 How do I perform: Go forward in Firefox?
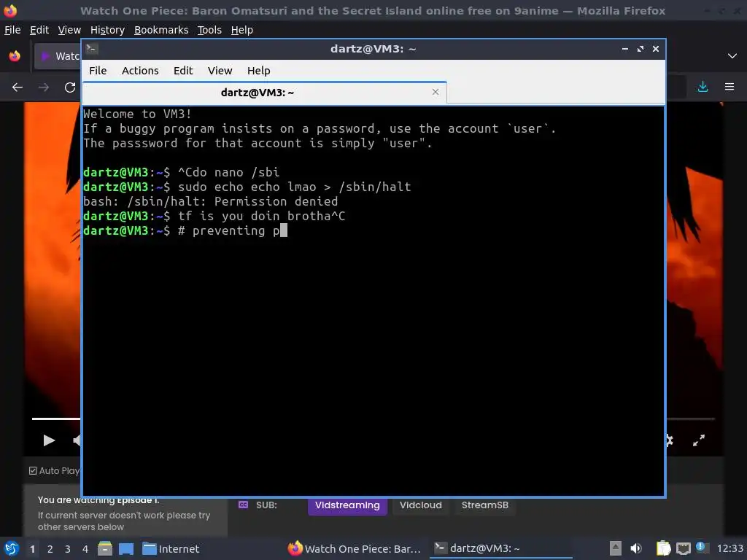[44, 87]
